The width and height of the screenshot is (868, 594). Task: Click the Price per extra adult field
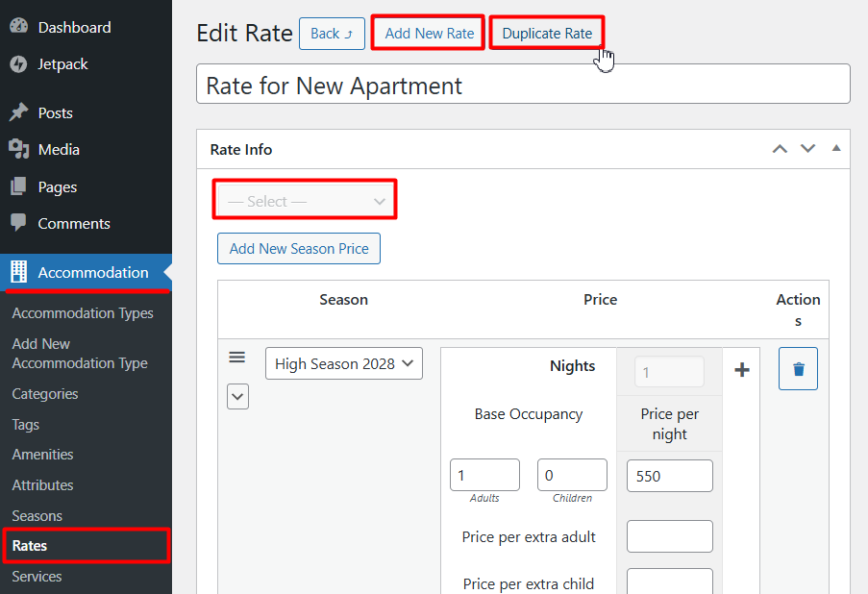click(669, 536)
